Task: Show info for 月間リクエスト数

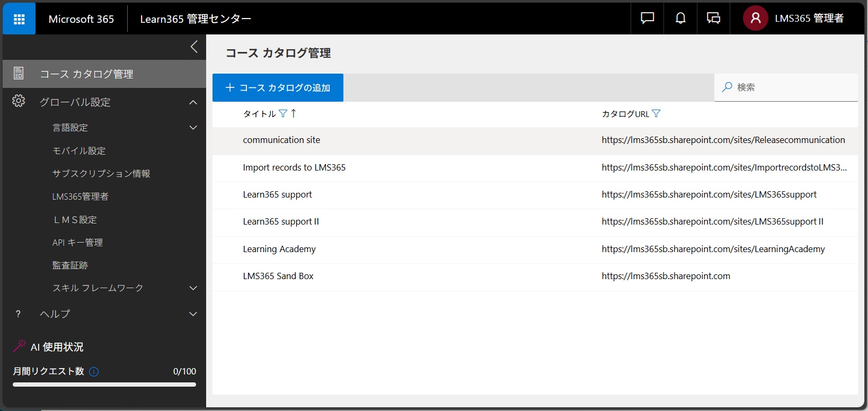Action: coord(94,371)
